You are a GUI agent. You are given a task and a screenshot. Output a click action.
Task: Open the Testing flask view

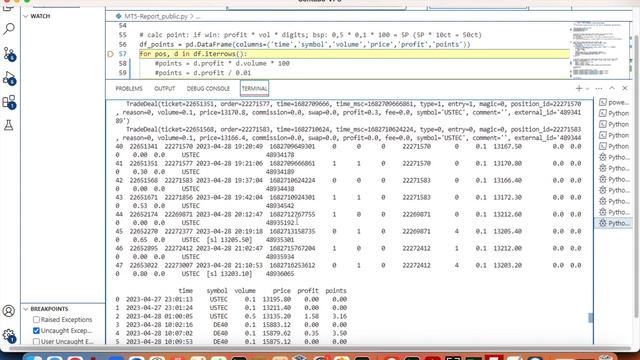pos(9,125)
